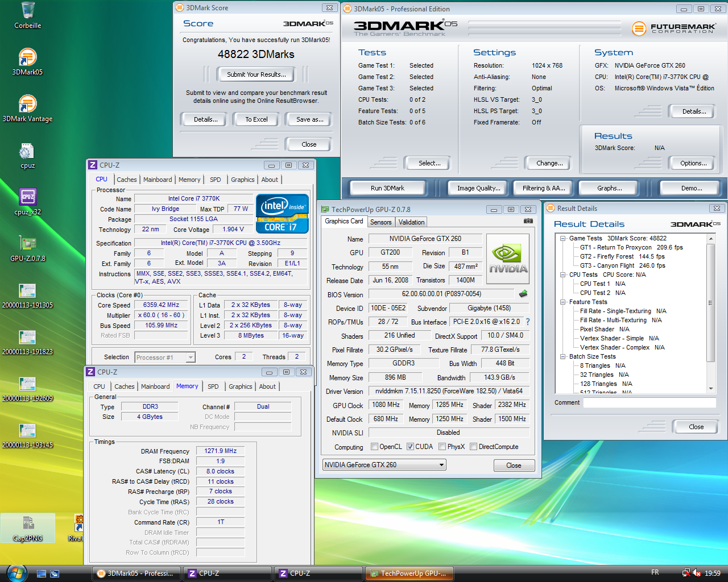Switch to Validation tab in GPU-Z
This screenshot has width=728, height=582.
click(411, 222)
